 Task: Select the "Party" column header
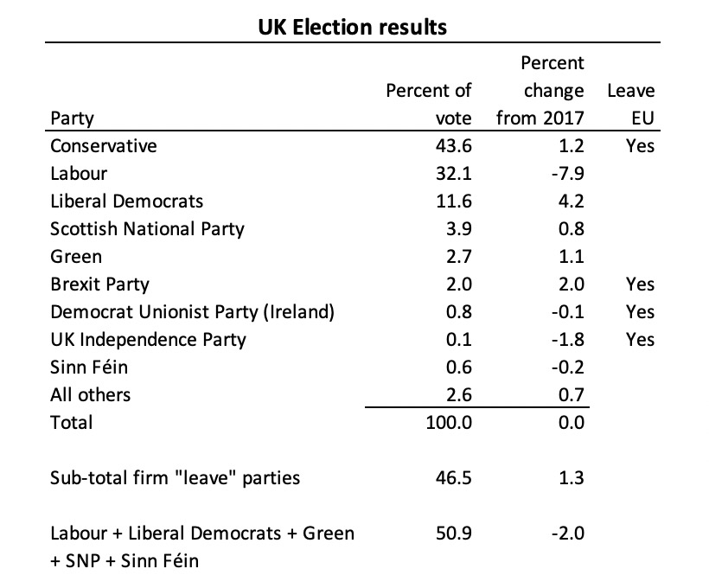[73, 118]
